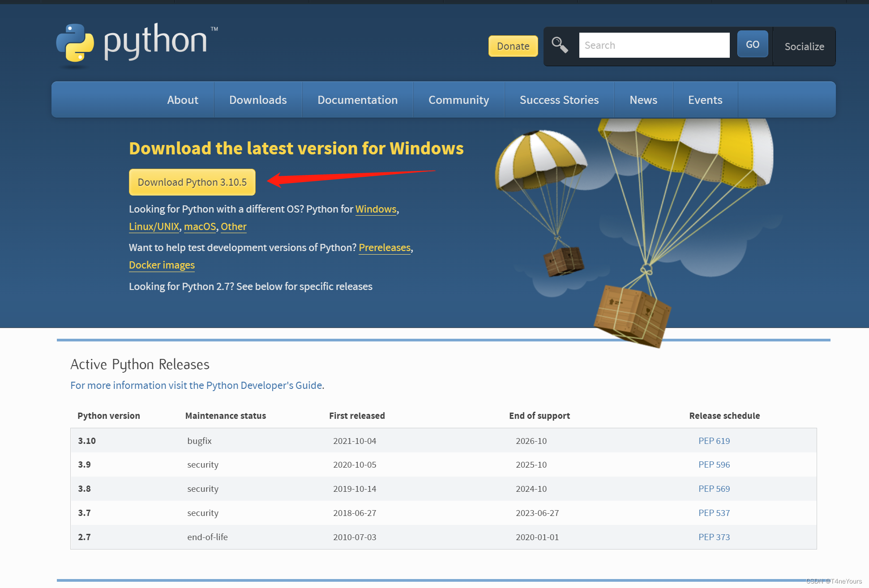Click the magnifying glass search icon
This screenshot has height=588, width=869.
560,45
